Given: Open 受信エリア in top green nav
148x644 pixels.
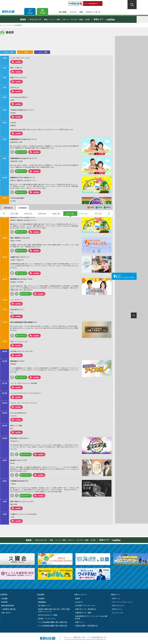Looking at the screenshot, I should point(98,19).
